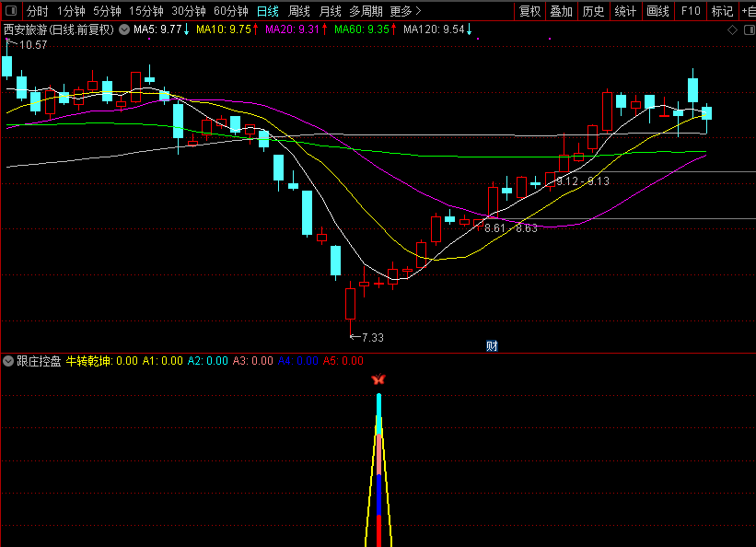This screenshot has height=547, width=756.
Task: Select the 60分钟 period tab
Action: point(231,11)
